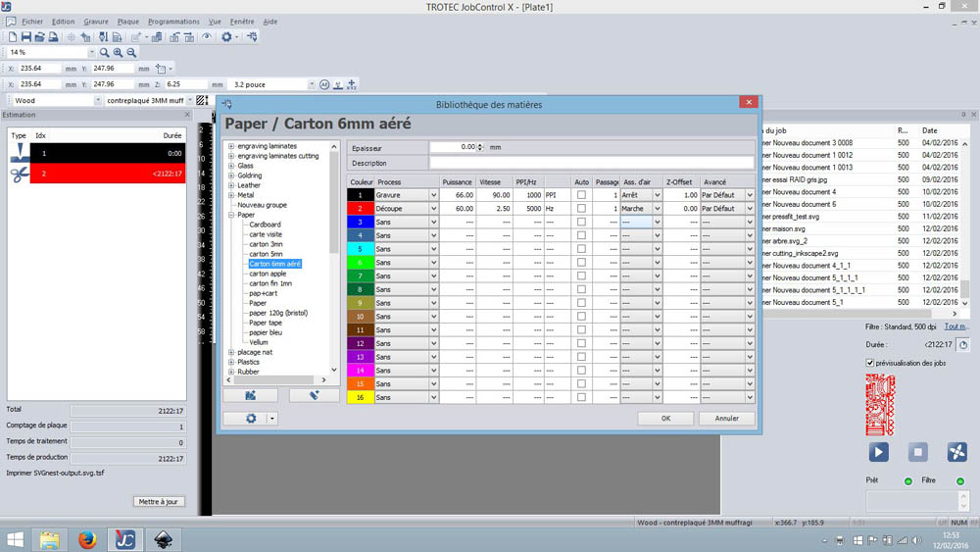Screen dimensions: 980x552
Task: Open the 3.2 pouce lens dropdown
Action: click(x=312, y=84)
